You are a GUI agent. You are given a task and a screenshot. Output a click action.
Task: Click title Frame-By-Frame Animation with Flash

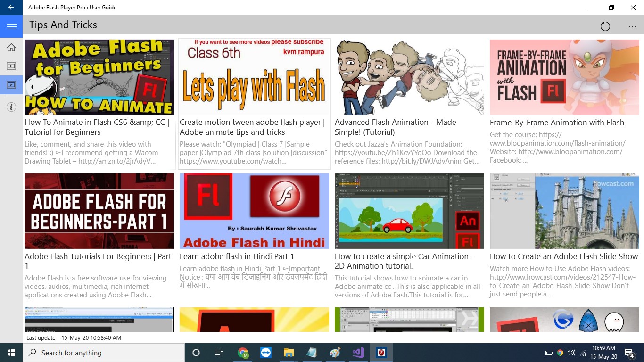(x=557, y=123)
